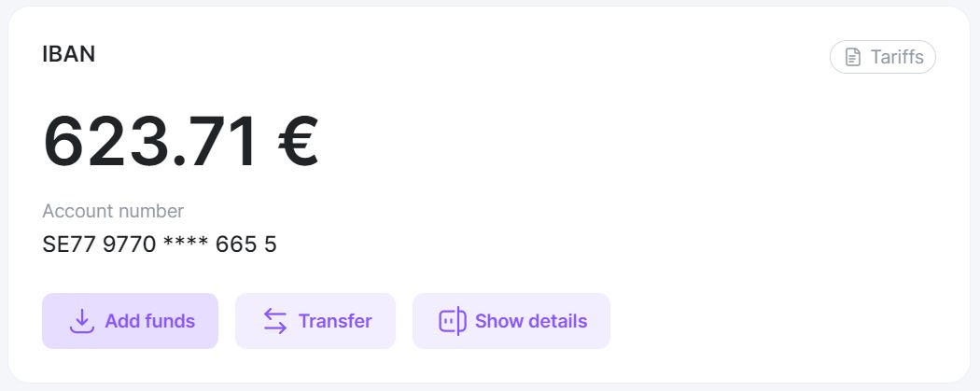The height and width of the screenshot is (391, 980).
Task: Click the 9770 digit group in account number
Action: click(x=130, y=244)
